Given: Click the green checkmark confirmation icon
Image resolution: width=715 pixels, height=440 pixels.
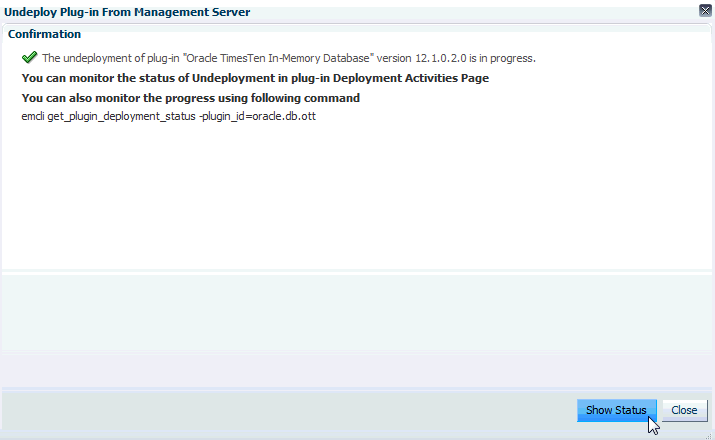Looking at the screenshot, I should (x=30, y=57).
